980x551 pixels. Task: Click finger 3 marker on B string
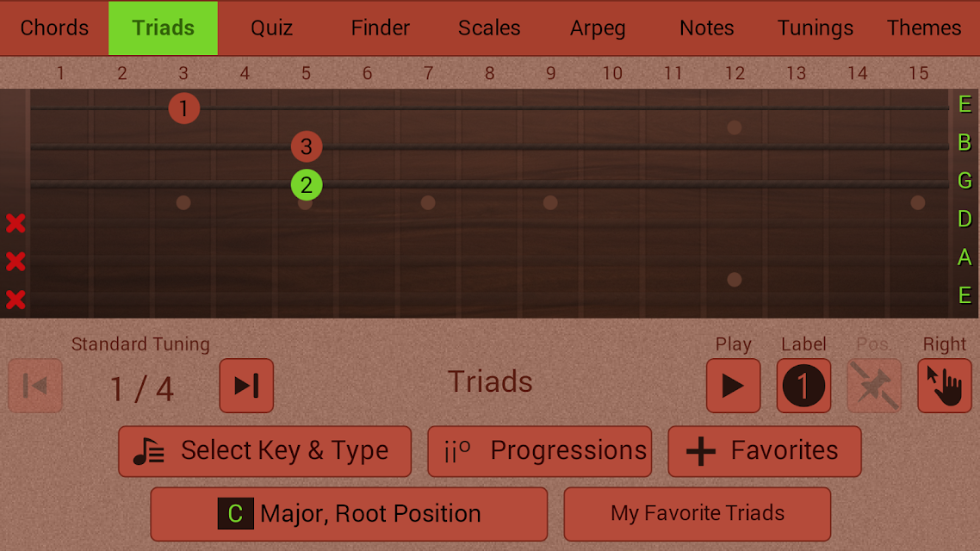(x=307, y=147)
